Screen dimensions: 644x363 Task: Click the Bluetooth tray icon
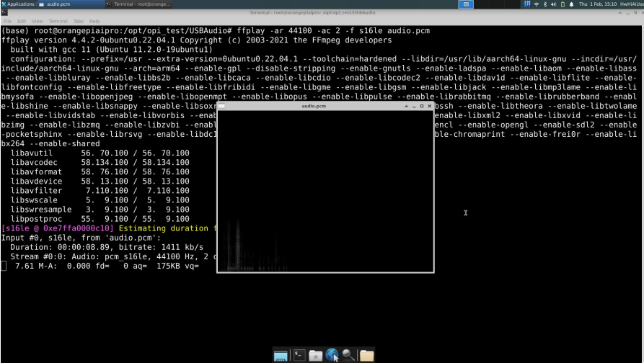click(x=545, y=4)
